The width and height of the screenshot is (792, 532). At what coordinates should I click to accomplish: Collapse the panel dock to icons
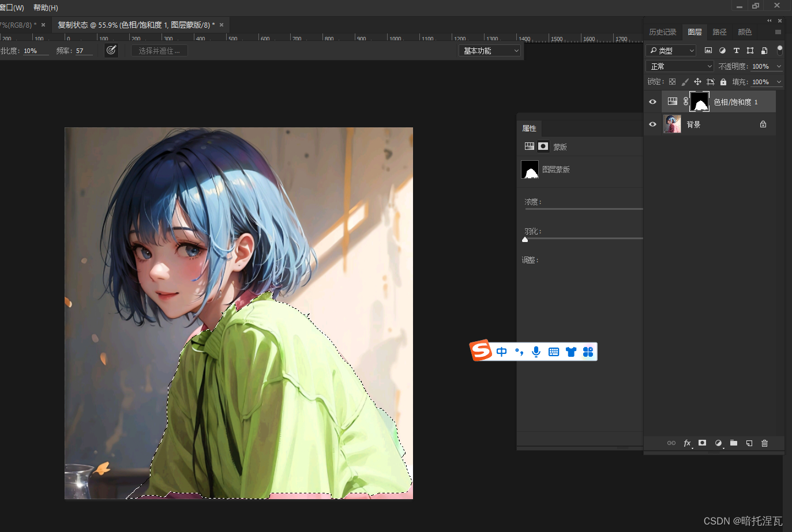769,21
